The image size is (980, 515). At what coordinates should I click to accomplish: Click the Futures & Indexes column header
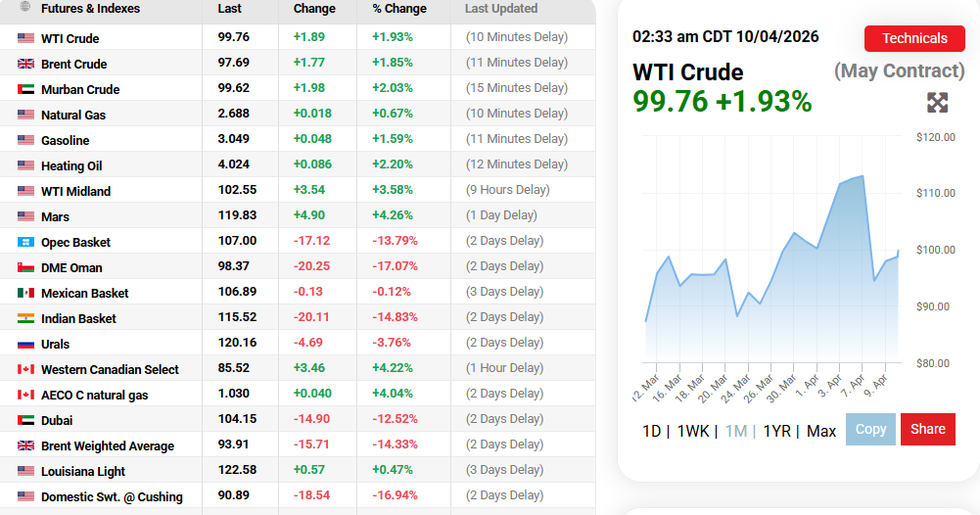(x=90, y=8)
